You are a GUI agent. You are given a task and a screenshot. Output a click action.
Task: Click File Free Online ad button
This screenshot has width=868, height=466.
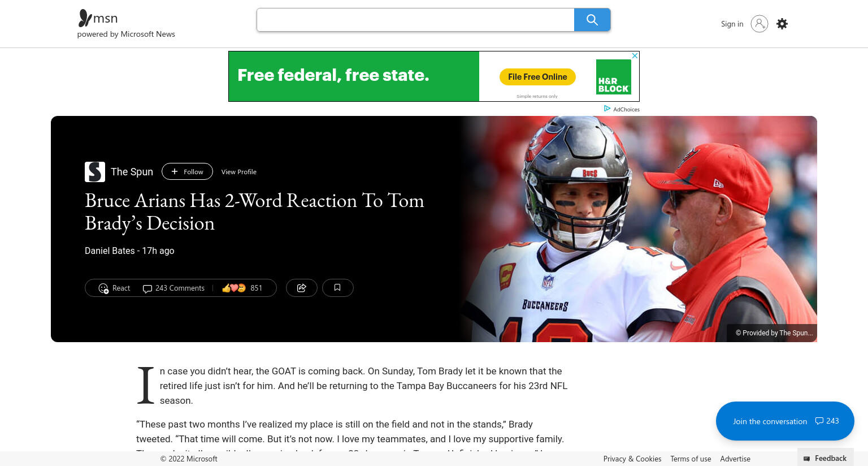click(537, 77)
